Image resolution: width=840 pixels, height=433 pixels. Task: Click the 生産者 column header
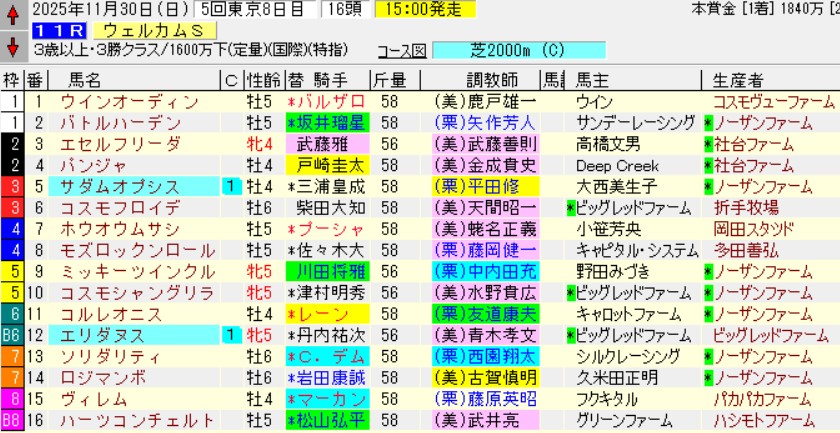(x=738, y=80)
